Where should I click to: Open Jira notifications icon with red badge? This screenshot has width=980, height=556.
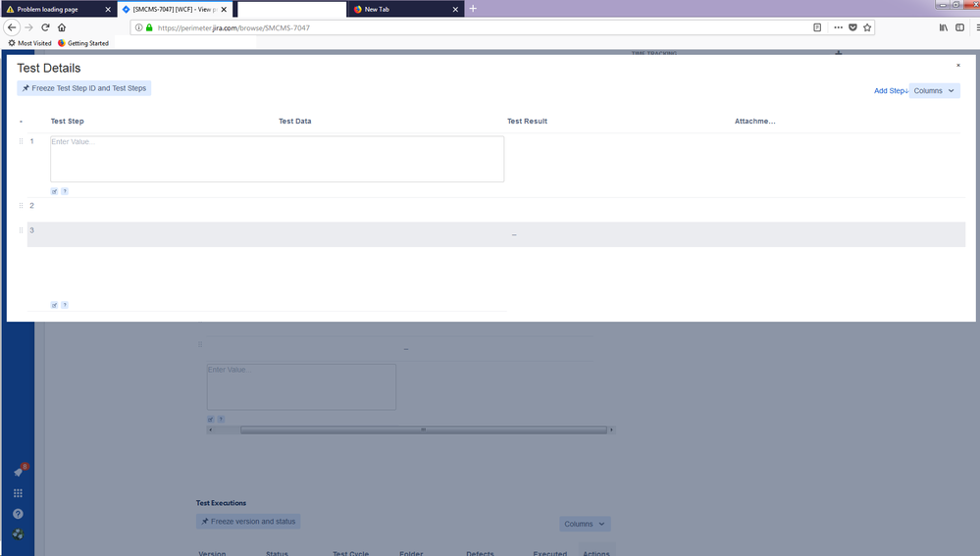[19, 472]
